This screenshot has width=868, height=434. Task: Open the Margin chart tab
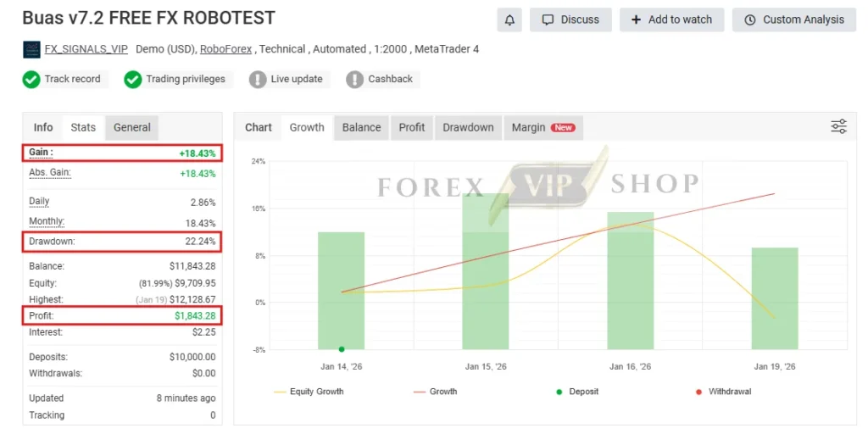coord(543,128)
